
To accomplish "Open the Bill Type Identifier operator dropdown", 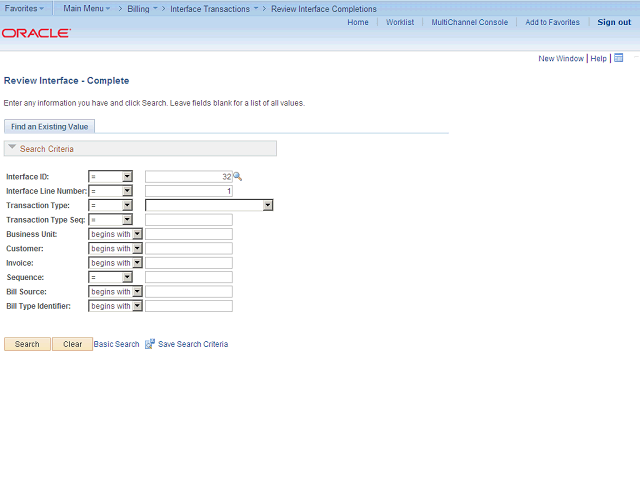I will pos(116,306).
